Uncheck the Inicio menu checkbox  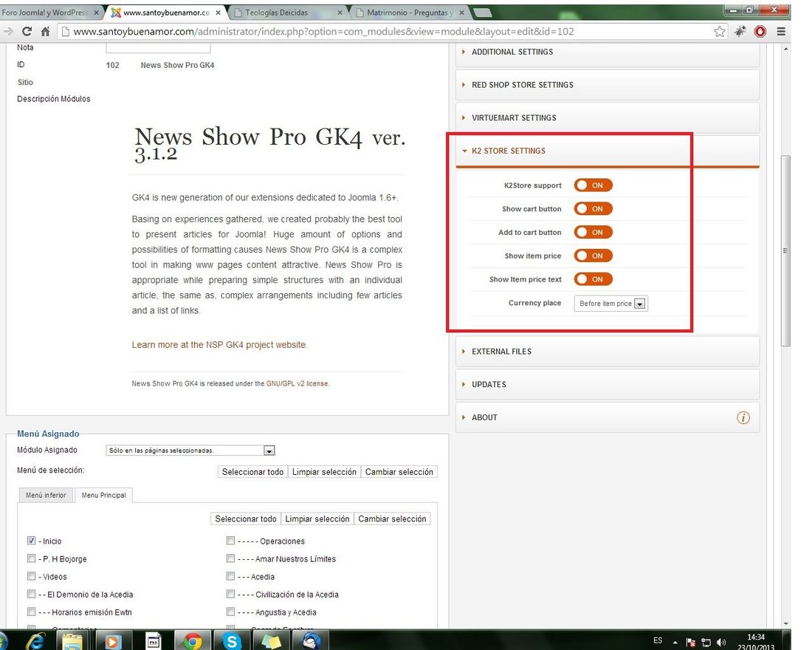pos(32,541)
